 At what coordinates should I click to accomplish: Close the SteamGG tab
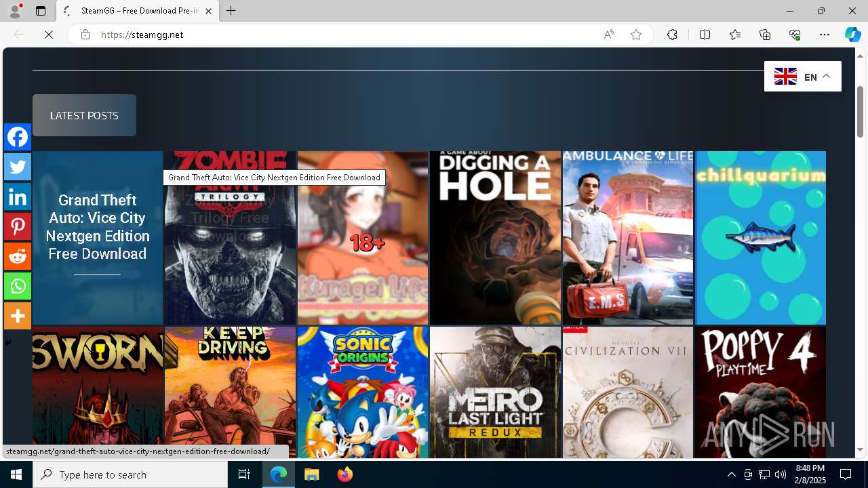click(x=208, y=11)
